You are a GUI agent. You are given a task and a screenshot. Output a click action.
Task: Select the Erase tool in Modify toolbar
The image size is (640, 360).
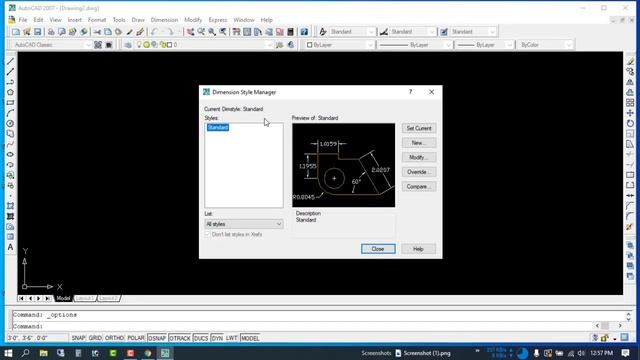click(x=630, y=61)
